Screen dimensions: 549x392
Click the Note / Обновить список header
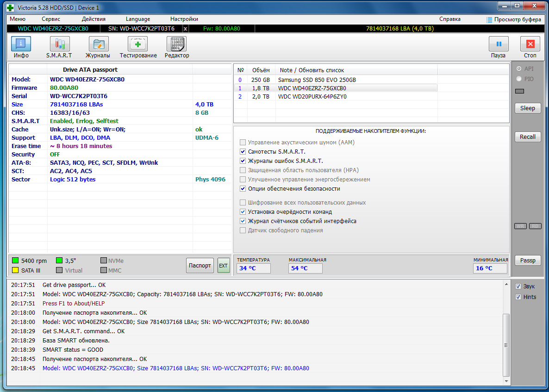(x=356, y=70)
